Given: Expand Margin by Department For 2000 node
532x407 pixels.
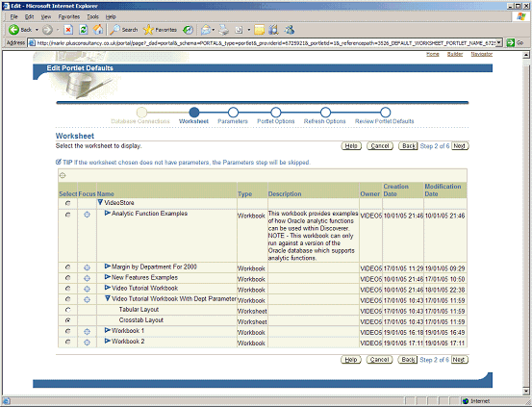Looking at the screenshot, I should click(x=108, y=267).
